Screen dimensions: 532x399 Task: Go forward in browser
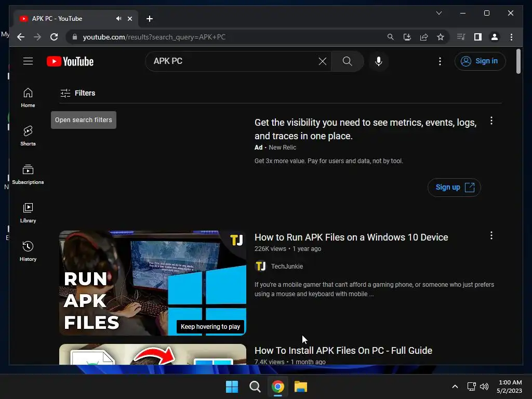37,37
